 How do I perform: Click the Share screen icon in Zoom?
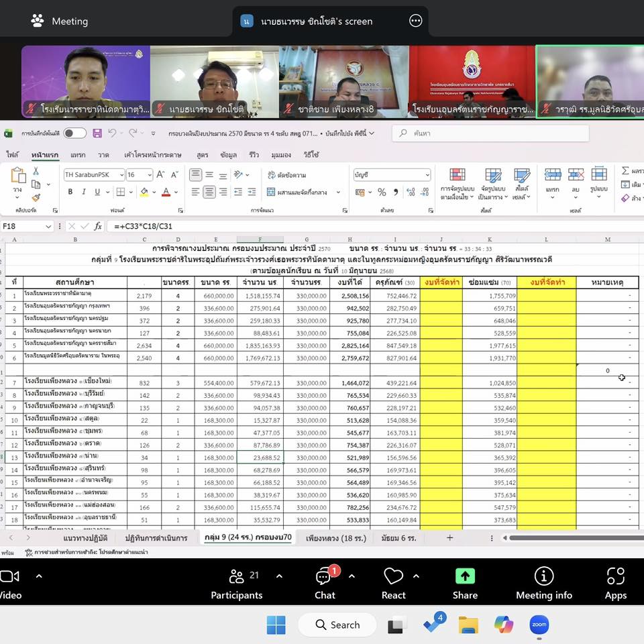pyautogui.click(x=464, y=577)
